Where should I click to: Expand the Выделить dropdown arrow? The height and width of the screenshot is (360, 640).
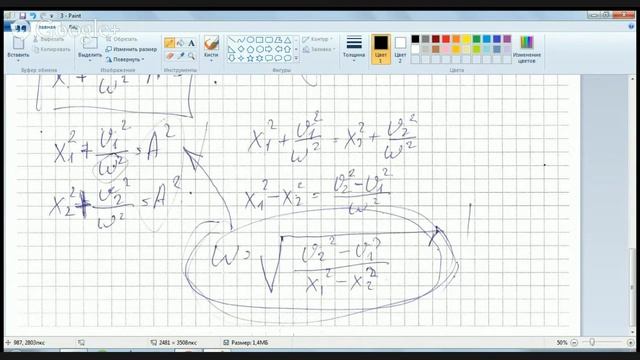90,60
